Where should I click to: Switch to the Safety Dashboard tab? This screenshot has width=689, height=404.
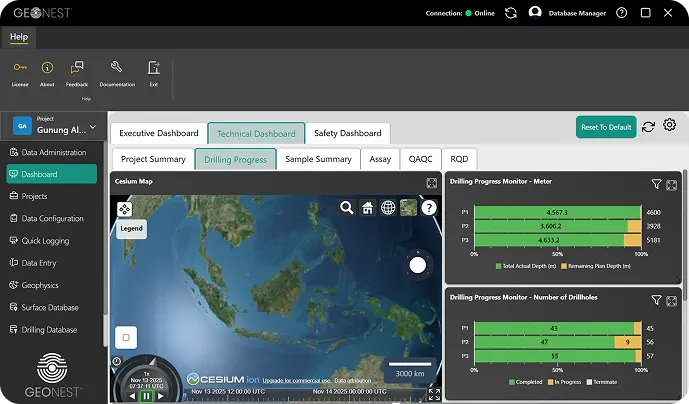tap(347, 133)
